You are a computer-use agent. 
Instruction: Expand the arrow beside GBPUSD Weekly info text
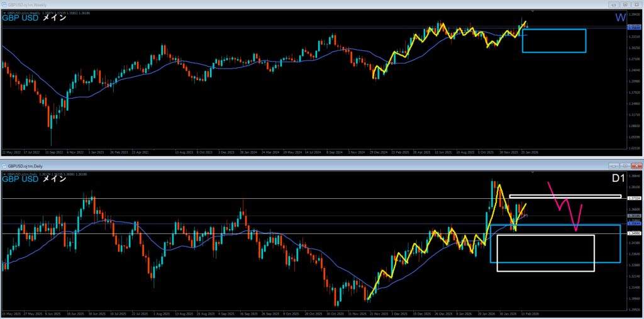[x=4, y=13]
